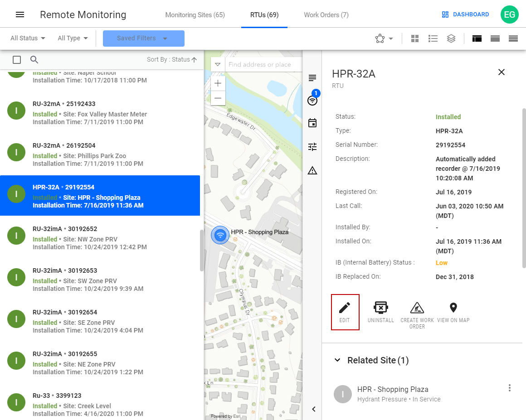Click the Uninstall RTU icon
Viewport: 526px width, 420px height.
(380, 308)
